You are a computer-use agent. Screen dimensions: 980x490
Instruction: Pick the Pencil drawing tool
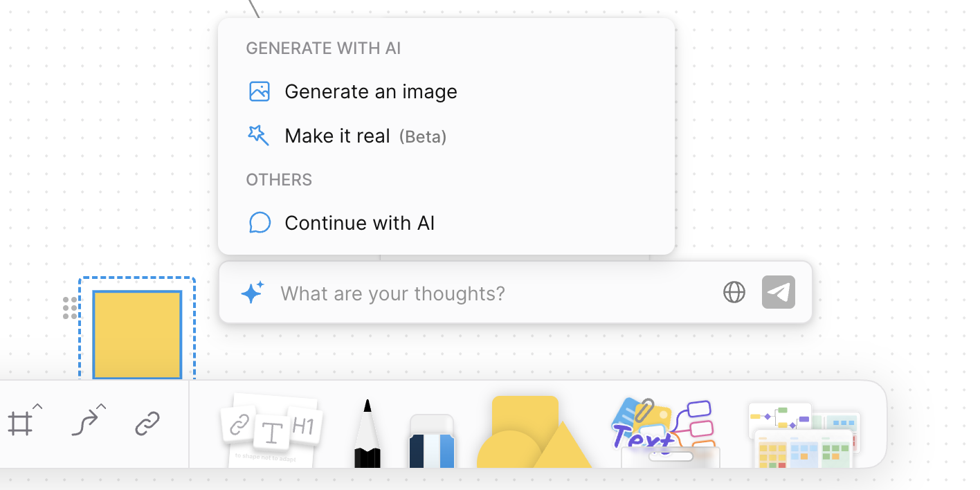tap(367, 435)
